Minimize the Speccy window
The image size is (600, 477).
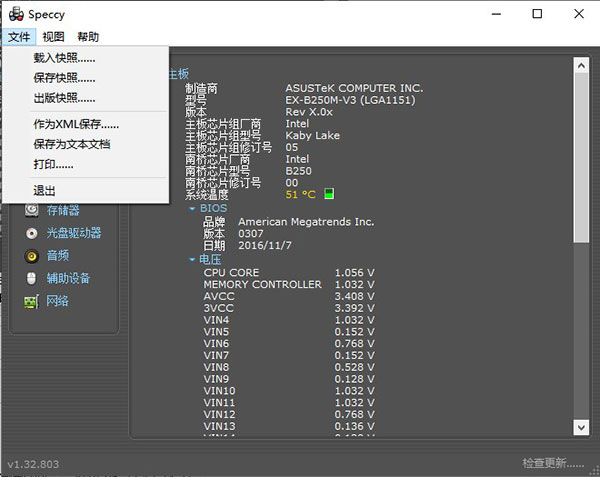pyautogui.click(x=496, y=14)
